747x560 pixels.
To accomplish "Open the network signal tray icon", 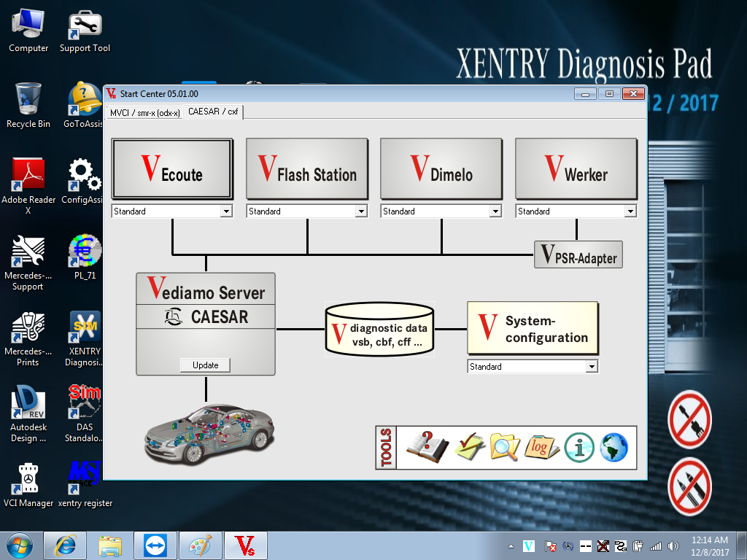I will 656,546.
